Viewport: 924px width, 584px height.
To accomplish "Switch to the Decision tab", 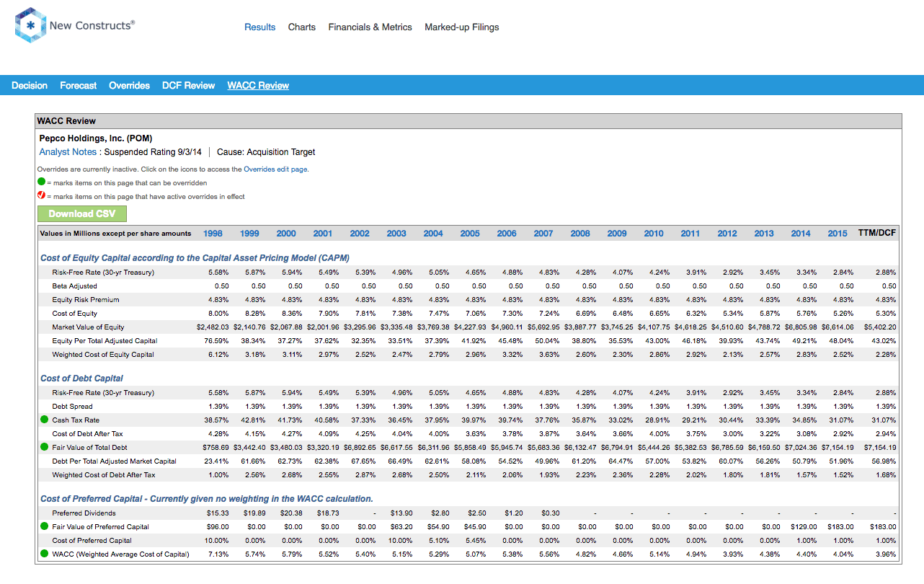I will coord(30,85).
